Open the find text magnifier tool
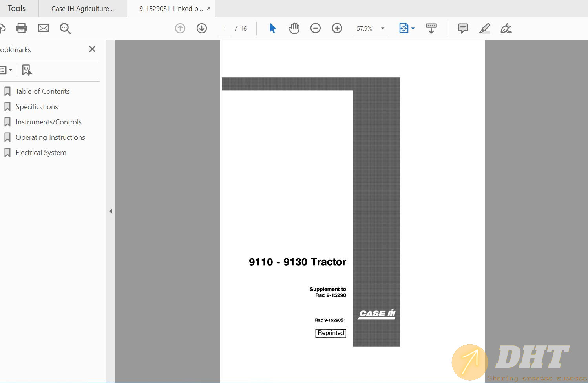The height and width of the screenshot is (383, 588). pyautogui.click(x=65, y=28)
